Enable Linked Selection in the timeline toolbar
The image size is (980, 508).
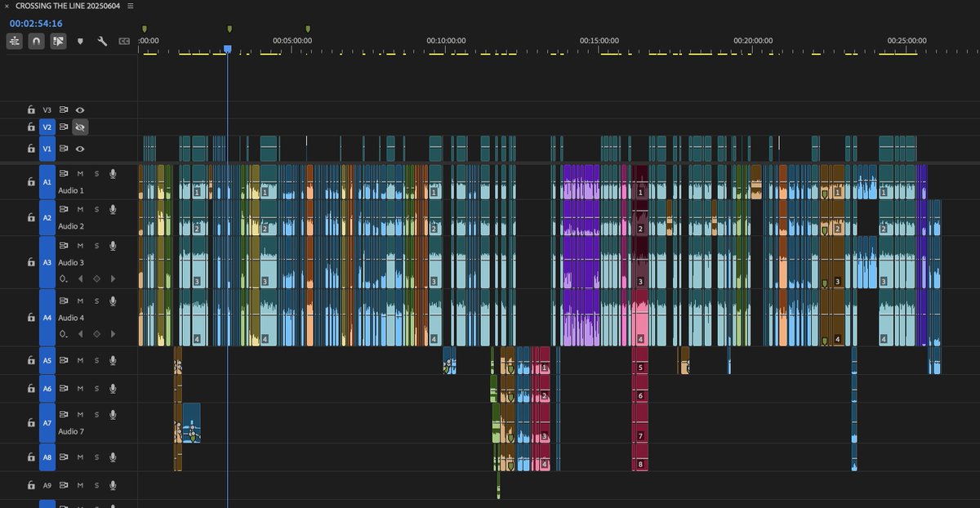pyautogui.click(x=58, y=41)
